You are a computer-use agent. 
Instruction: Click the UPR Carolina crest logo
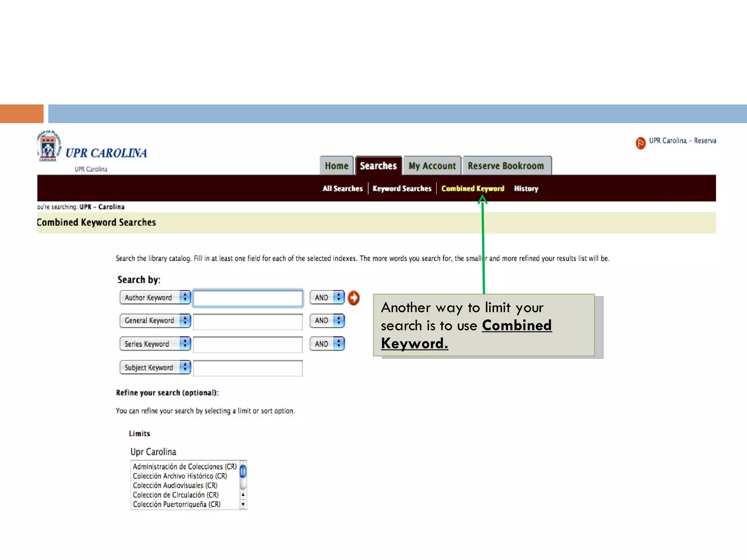pos(49,146)
